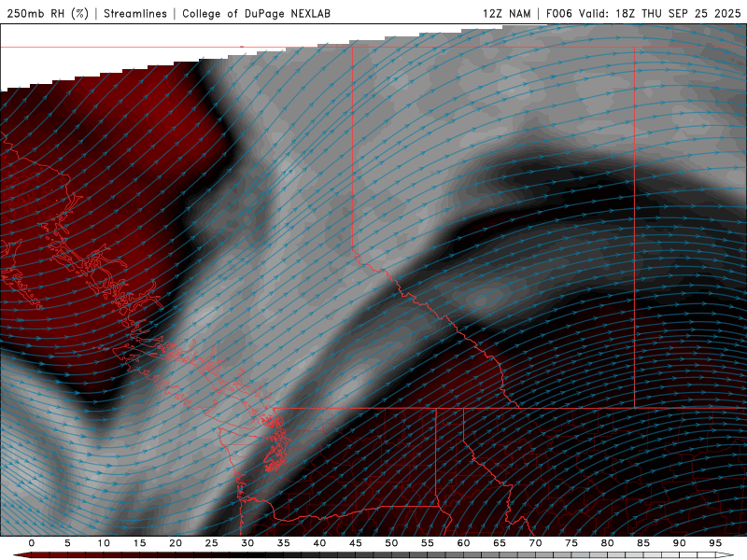Click the colorbar label '95'
This screenshot has height=560, width=747.
pos(715,543)
